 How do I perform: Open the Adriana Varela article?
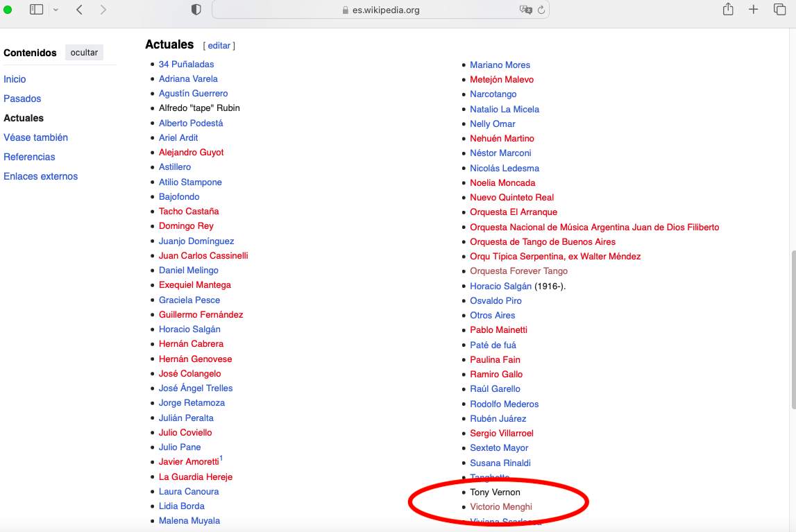point(188,78)
